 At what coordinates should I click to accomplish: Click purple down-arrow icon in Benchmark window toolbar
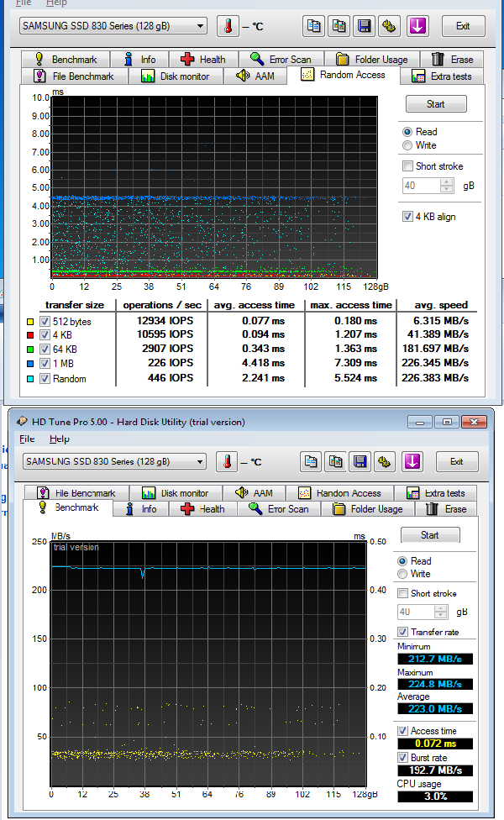(x=412, y=461)
